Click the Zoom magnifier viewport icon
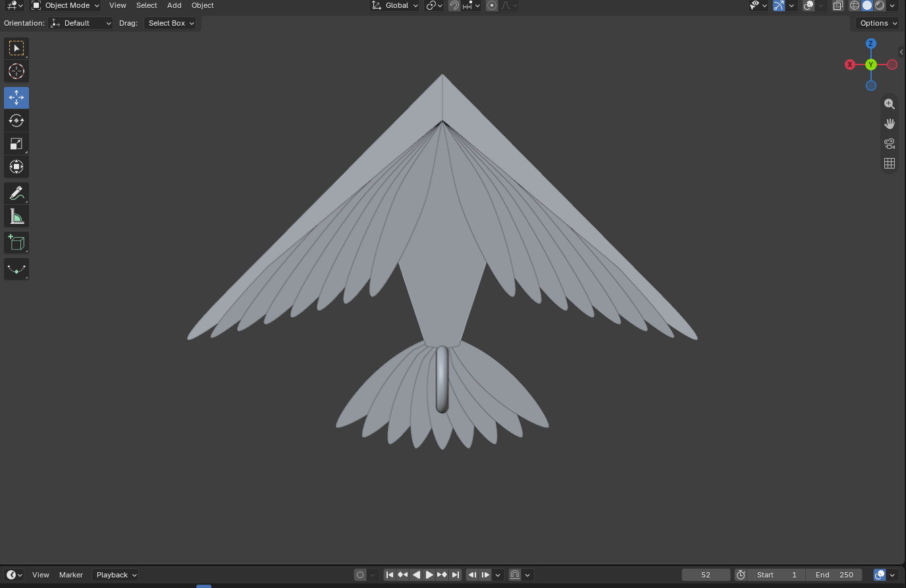Image resolution: width=906 pixels, height=588 pixels. pos(890,104)
